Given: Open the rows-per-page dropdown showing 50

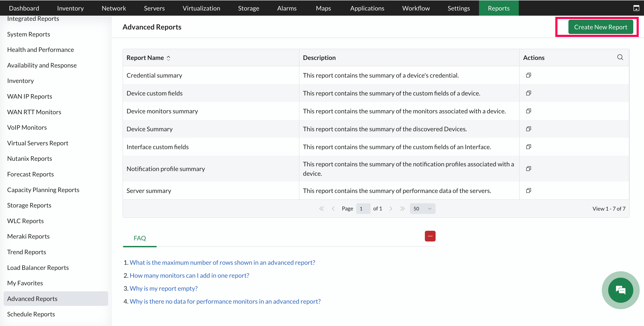Looking at the screenshot, I should pyautogui.click(x=422, y=208).
